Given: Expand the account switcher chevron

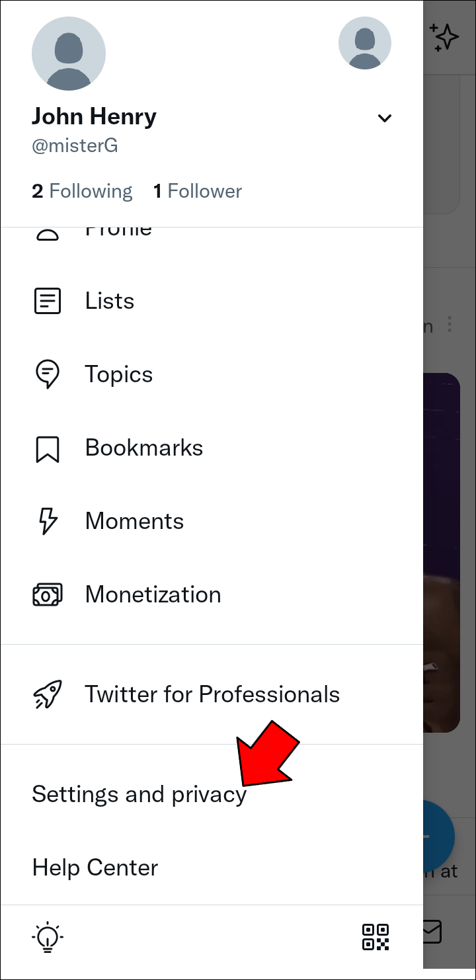Looking at the screenshot, I should (384, 118).
